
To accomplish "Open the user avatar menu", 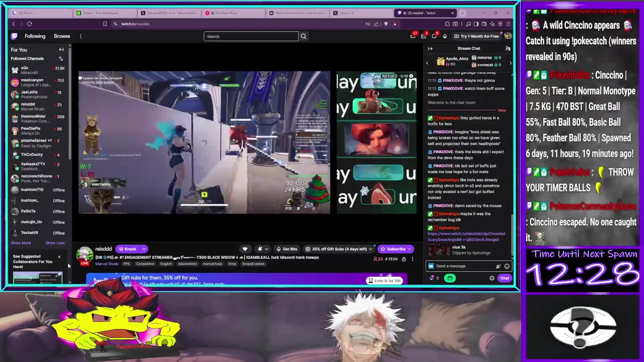I will click(x=508, y=36).
